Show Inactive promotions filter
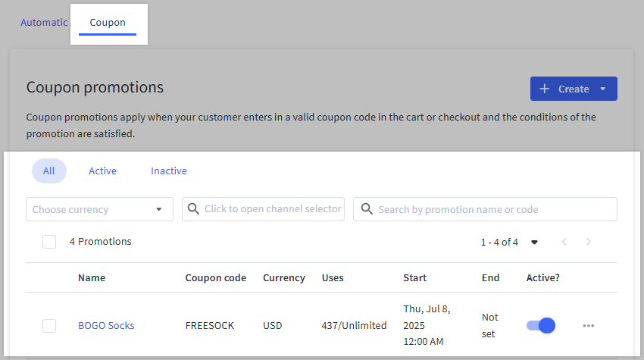Image resolution: width=644 pixels, height=360 pixels. point(168,171)
